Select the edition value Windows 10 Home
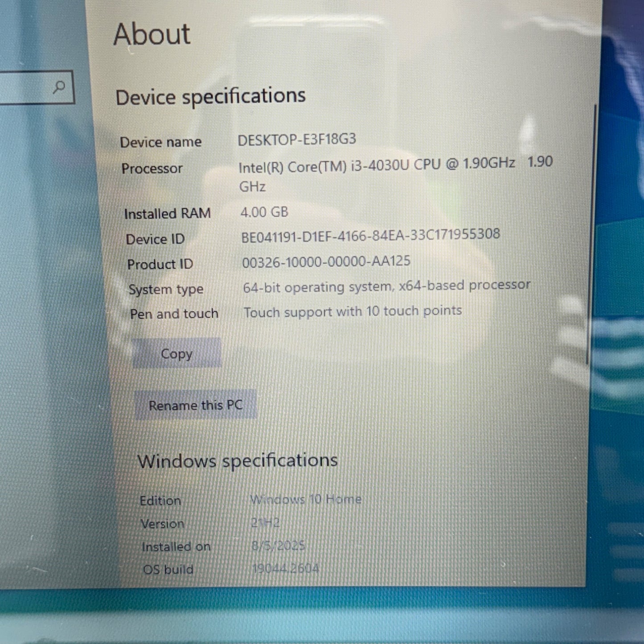This screenshot has width=644, height=644. [306, 499]
